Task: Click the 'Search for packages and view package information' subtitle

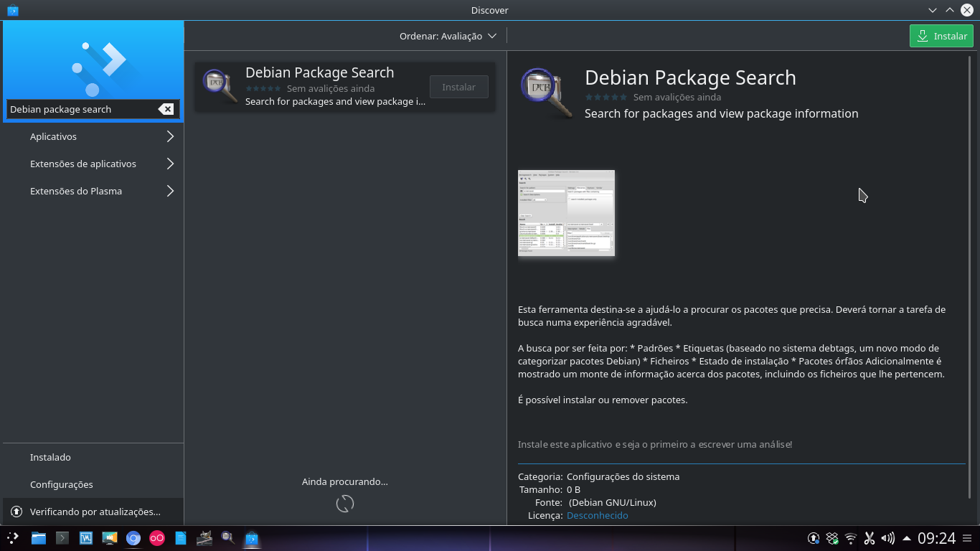Action: (x=721, y=113)
